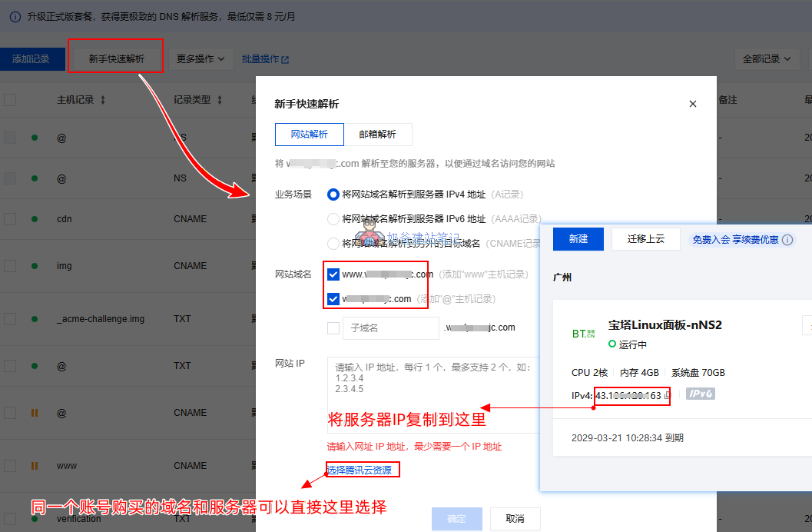
Task: Open the 选择腾讯云资源 link
Action: [362, 468]
